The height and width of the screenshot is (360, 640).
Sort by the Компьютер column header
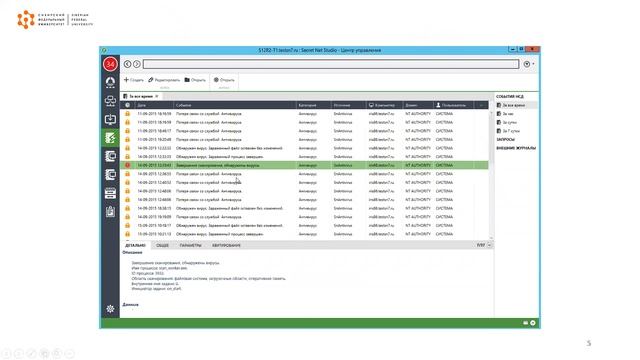pyautogui.click(x=384, y=105)
